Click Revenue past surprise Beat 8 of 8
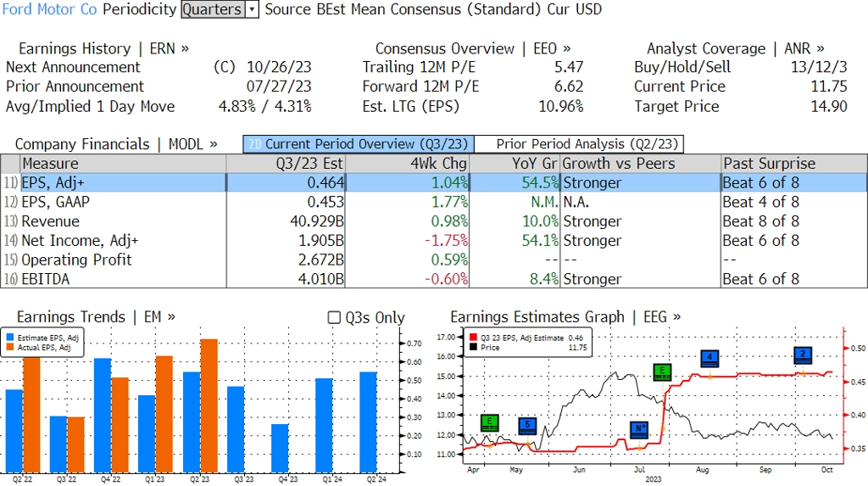Image resolution: width=868 pixels, height=486 pixels. 760,221
